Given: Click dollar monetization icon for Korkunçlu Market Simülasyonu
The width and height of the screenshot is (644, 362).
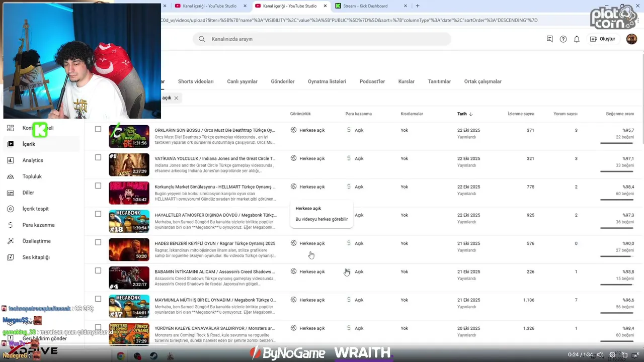Looking at the screenshot, I should (x=349, y=187).
